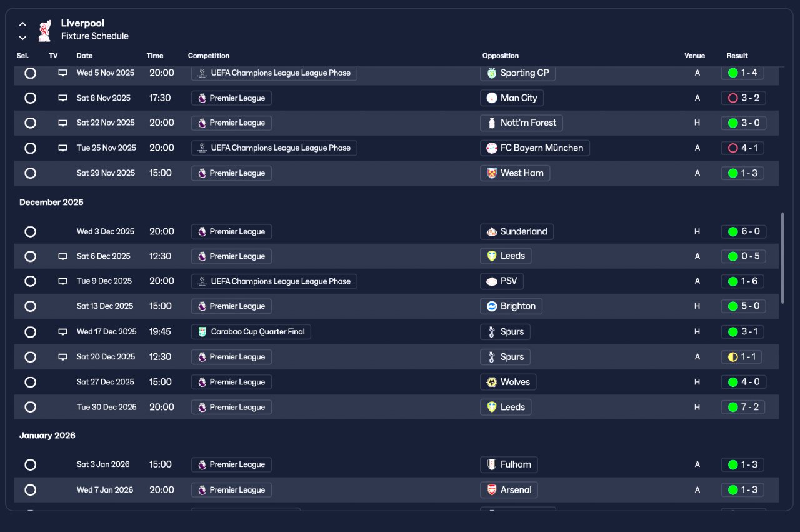The width and height of the screenshot is (800, 532).
Task: Sort by the Competition column header
Action: 209,56
